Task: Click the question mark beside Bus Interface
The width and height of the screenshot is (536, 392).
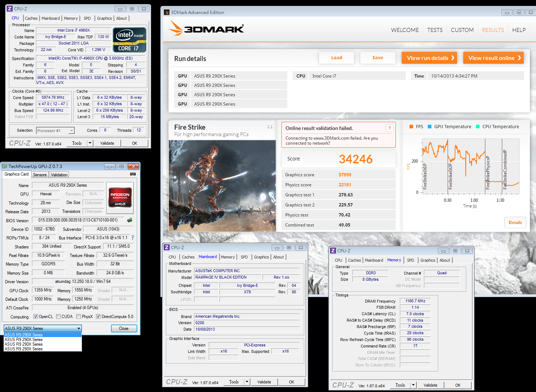Action: (x=132, y=237)
